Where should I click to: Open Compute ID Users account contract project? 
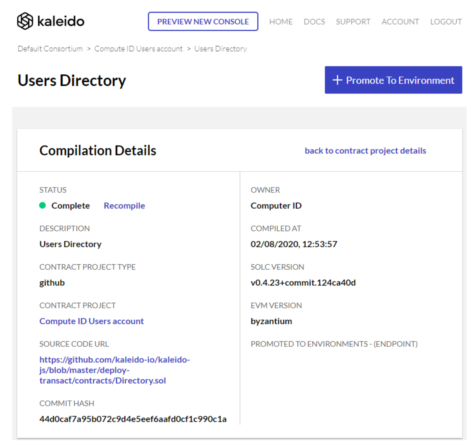(x=92, y=321)
